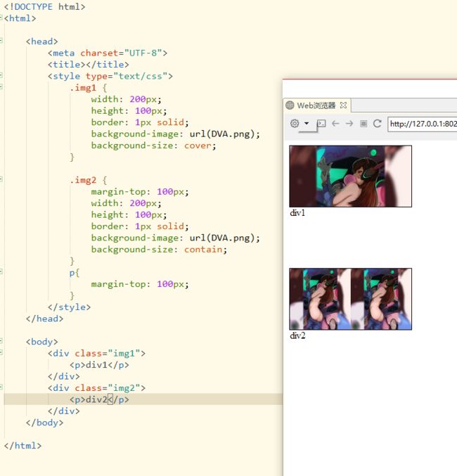Open the browser settings gear icon
The width and height of the screenshot is (457, 476).
(295, 124)
